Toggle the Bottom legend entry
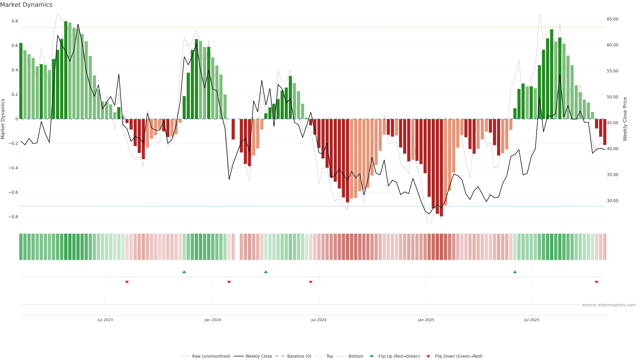644x362 pixels. [356, 356]
